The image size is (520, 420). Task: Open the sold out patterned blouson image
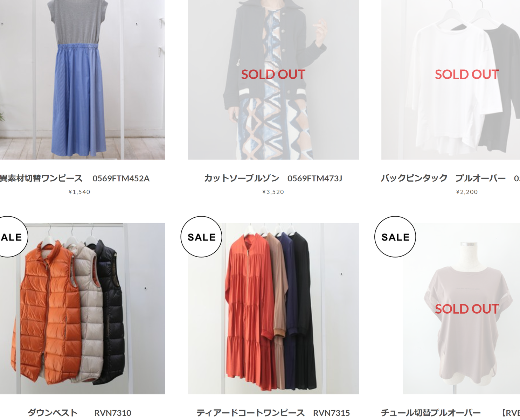(273, 80)
